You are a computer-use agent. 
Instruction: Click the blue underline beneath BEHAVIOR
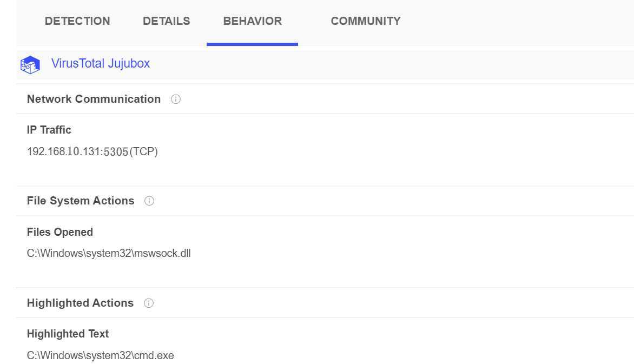pos(252,44)
